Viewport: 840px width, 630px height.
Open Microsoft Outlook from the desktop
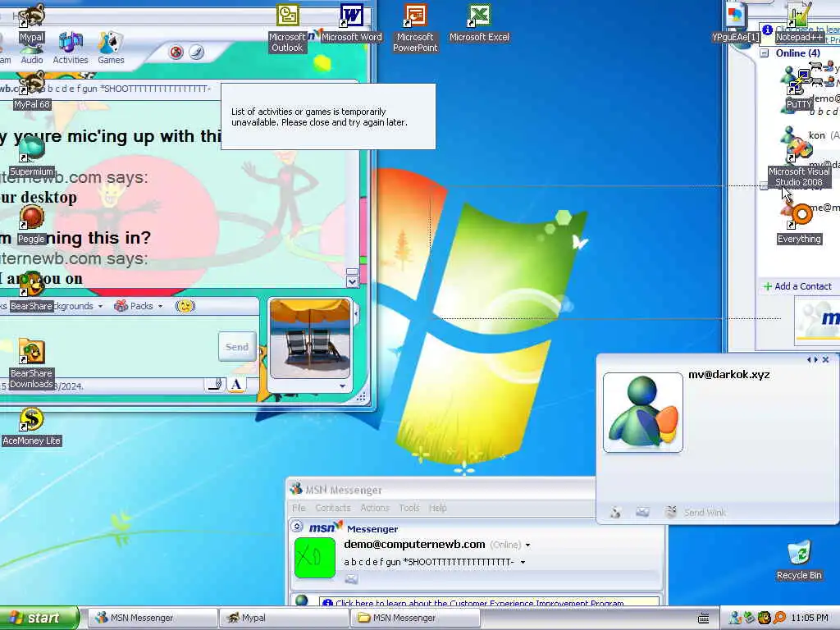[x=288, y=28]
